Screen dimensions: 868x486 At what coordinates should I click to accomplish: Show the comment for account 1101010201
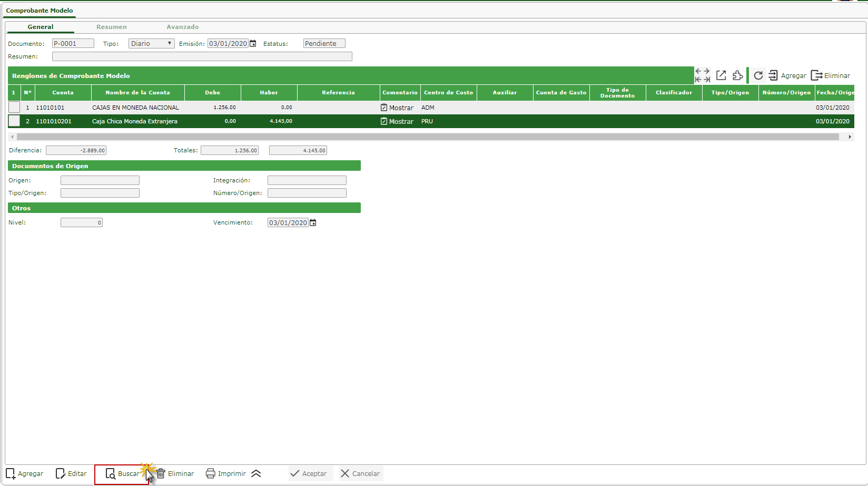(x=397, y=121)
